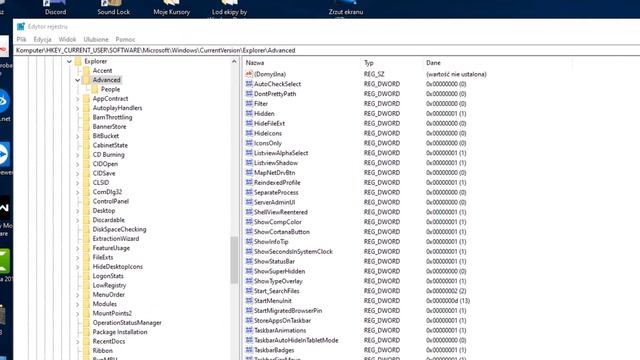The image size is (640, 360).
Task: Expand the BitBucket key
Action: [x=78, y=136]
